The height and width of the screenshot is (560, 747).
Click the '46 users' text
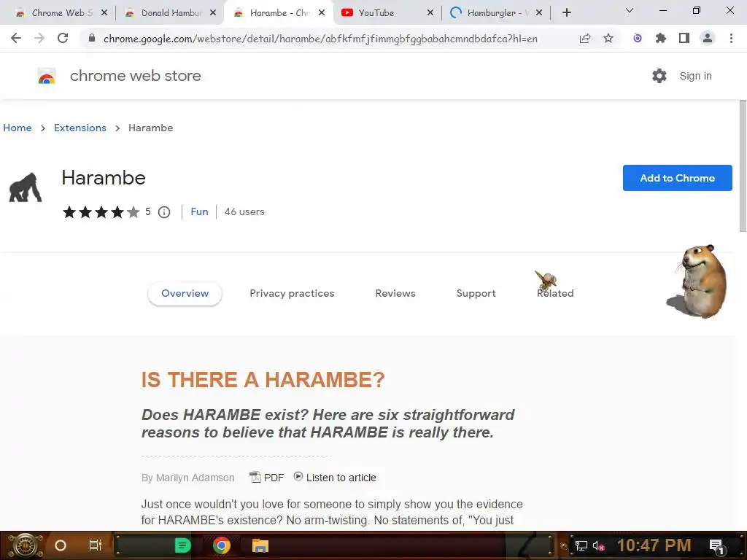[x=244, y=212]
